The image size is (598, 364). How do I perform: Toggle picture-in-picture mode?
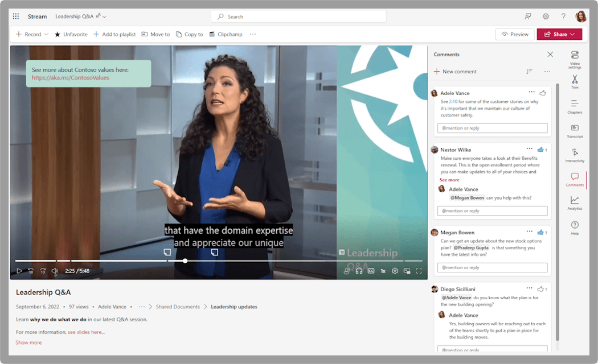(407, 271)
